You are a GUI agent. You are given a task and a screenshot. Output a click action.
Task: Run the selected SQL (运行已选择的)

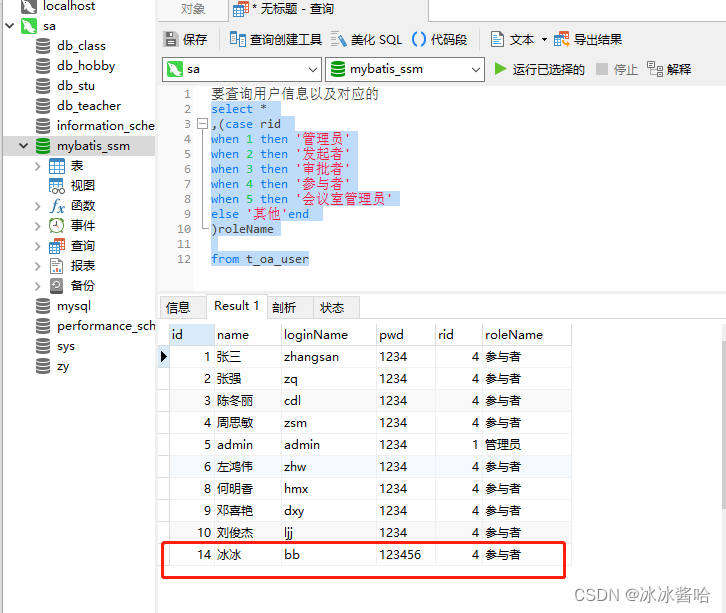pos(539,69)
